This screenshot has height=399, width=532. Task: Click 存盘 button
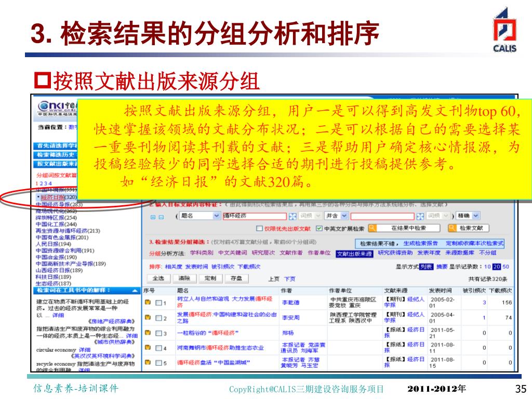pos(236,278)
